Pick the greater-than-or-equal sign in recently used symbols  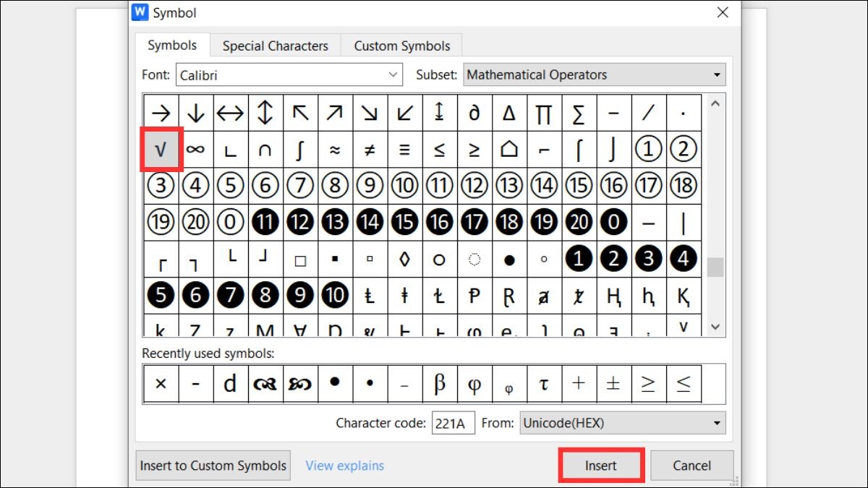coord(648,383)
